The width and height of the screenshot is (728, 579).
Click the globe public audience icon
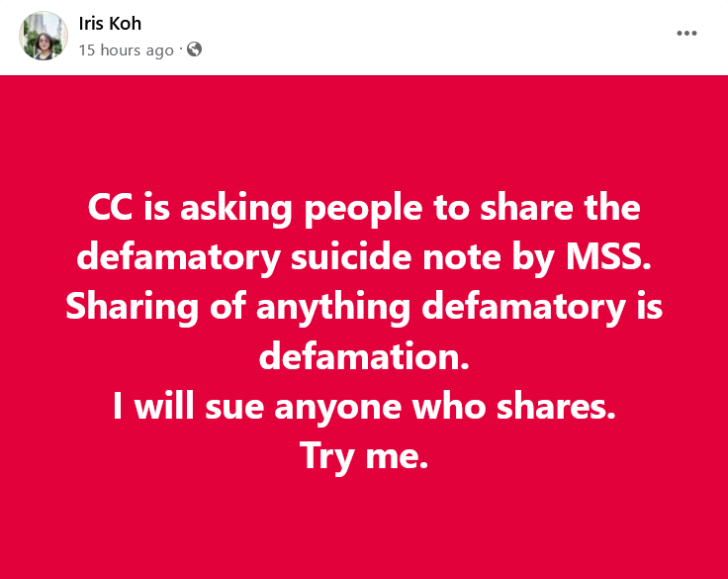195,48
